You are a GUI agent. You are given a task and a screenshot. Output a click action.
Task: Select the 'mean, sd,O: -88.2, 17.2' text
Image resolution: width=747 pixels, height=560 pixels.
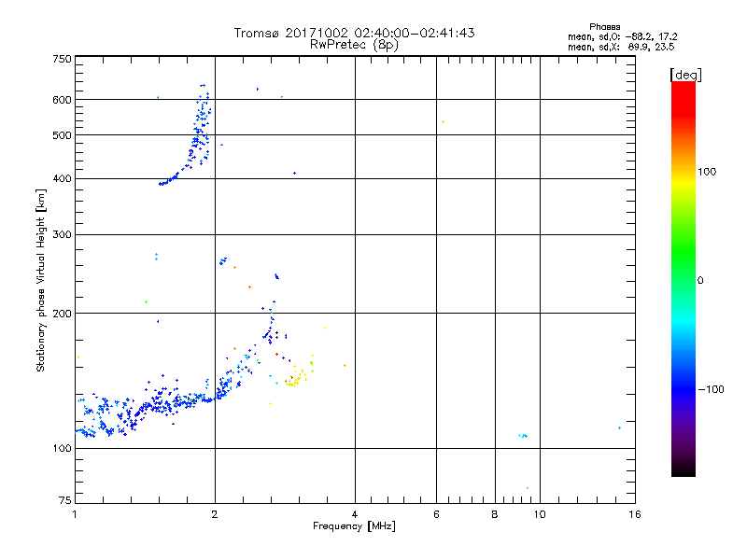[622, 36]
